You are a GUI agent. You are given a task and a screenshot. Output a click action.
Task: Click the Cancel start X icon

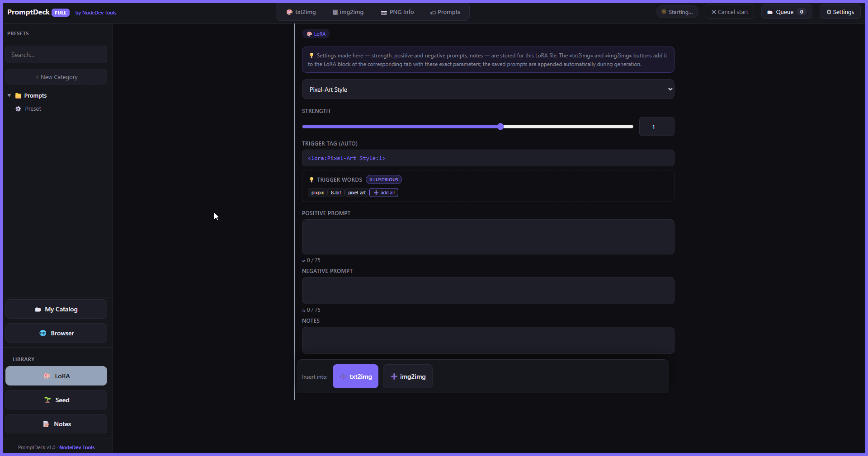tap(714, 12)
